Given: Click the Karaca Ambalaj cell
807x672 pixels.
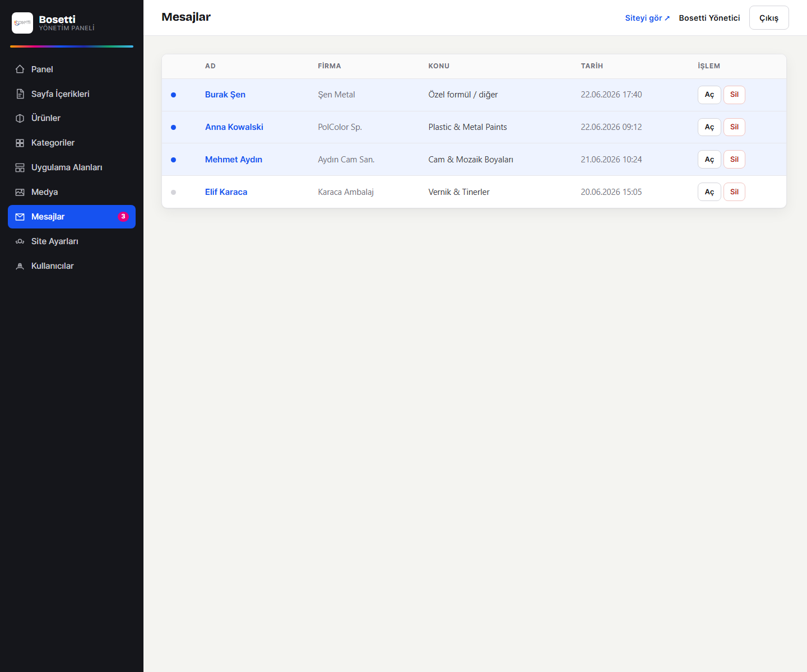Looking at the screenshot, I should [x=346, y=192].
